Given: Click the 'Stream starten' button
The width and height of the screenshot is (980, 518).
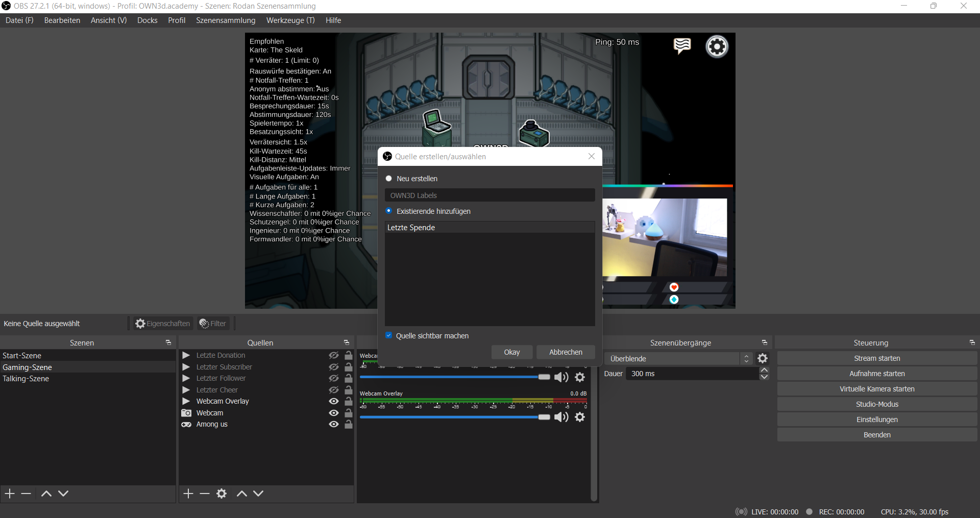Looking at the screenshot, I should click(876, 358).
